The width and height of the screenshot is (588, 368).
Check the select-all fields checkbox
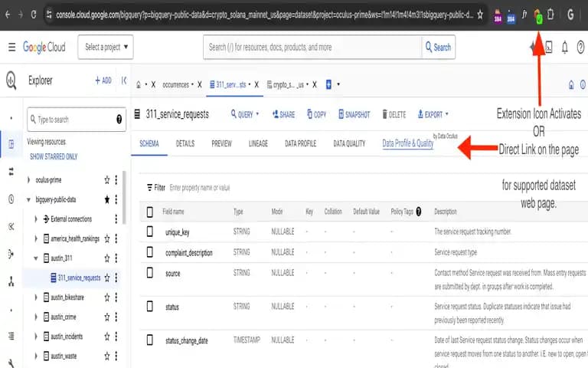point(149,212)
